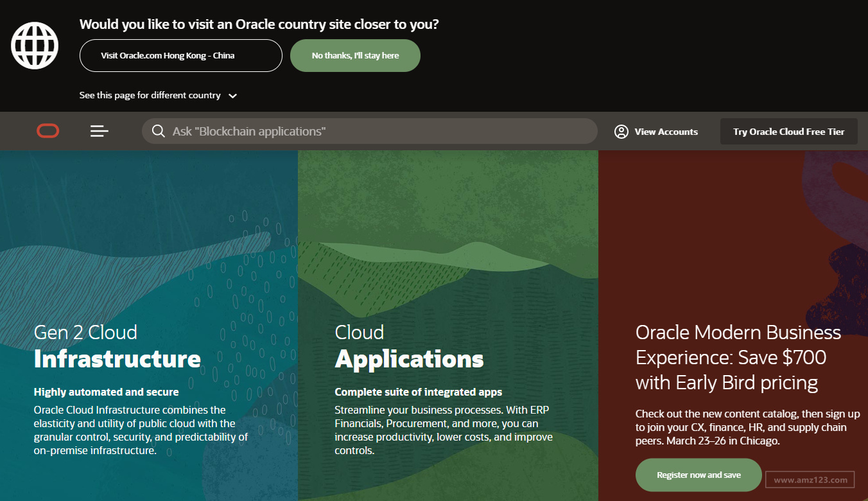Click the View Accounts user icon
The width and height of the screenshot is (868, 501).
tap(621, 132)
